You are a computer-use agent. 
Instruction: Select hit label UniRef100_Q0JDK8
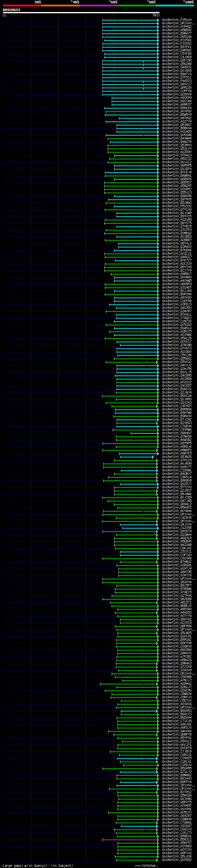[x=176, y=71]
